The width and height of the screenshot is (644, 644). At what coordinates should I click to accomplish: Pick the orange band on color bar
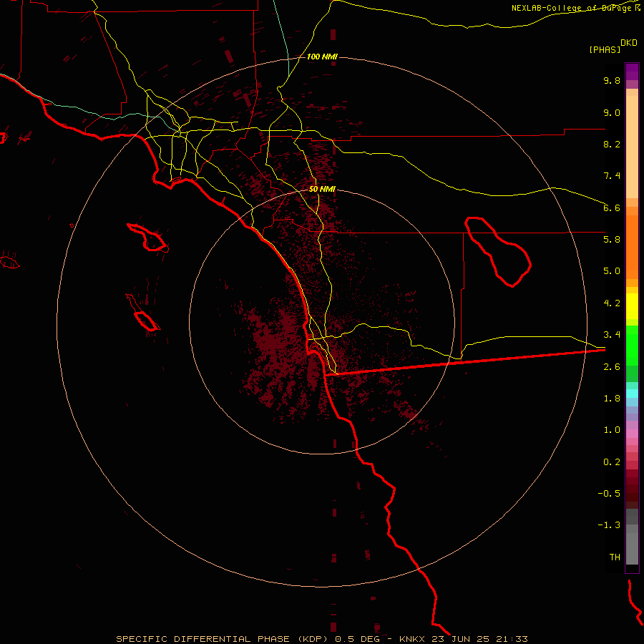coord(632,247)
